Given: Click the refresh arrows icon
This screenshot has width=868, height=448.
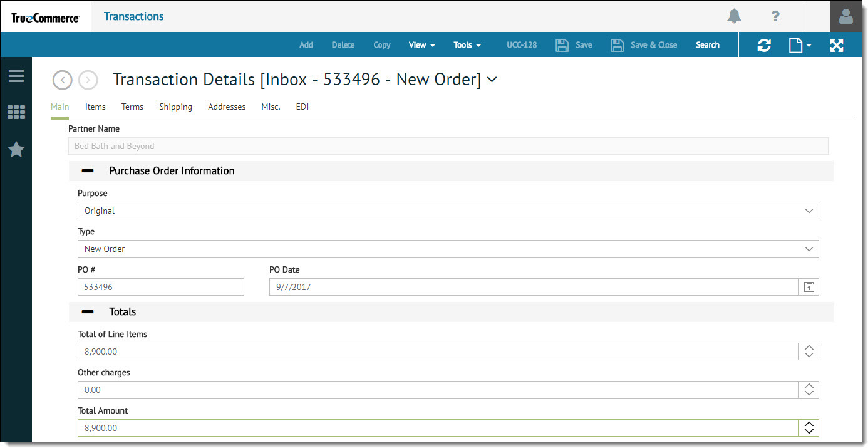Looking at the screenshot, I should (764, 45).
